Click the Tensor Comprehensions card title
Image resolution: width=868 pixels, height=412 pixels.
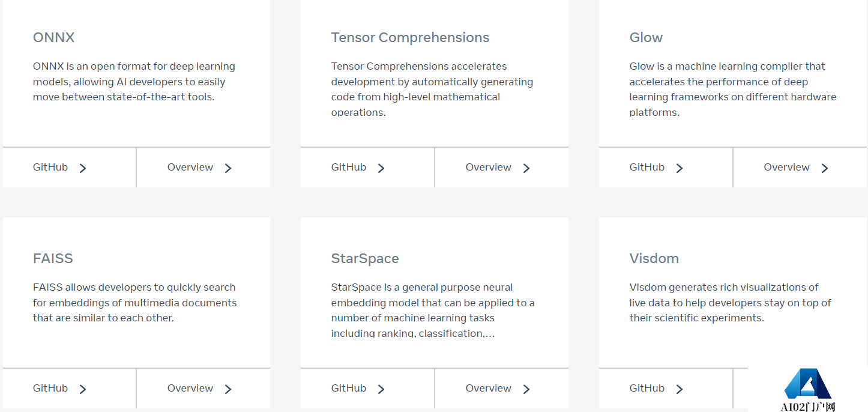(x=410, y=37)
